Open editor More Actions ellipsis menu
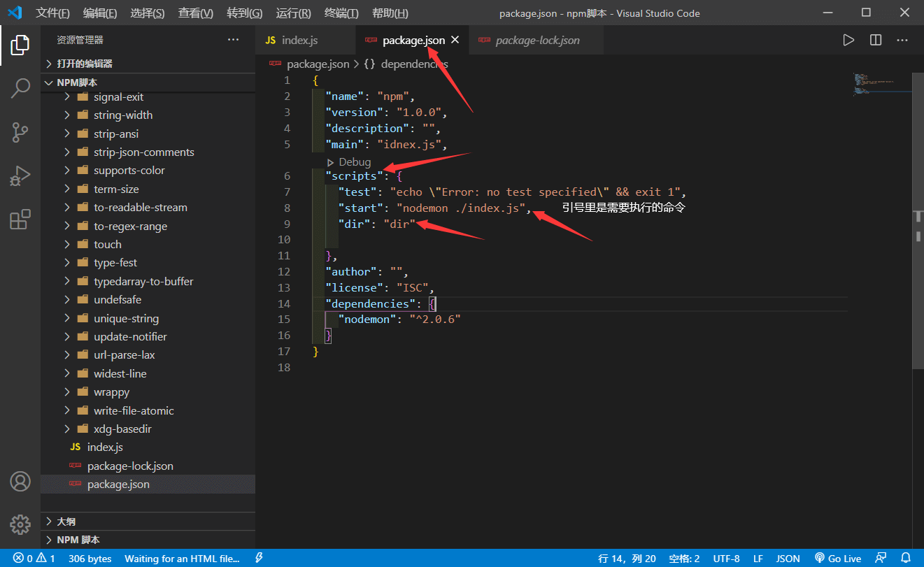The height and width of the screenshot is (567, 924). (x=902, y=40)
